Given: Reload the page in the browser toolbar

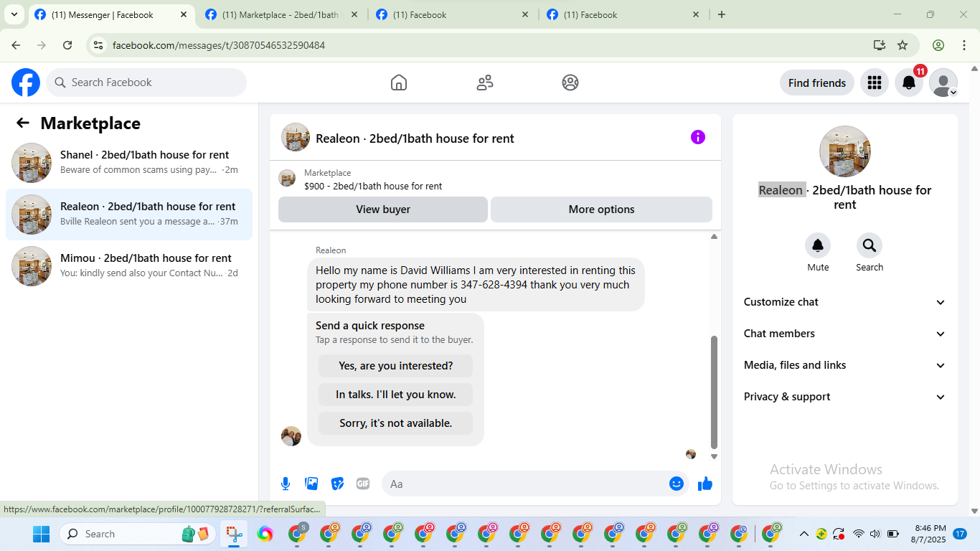Looking at the screenshot, I should [x=67, y=45].
